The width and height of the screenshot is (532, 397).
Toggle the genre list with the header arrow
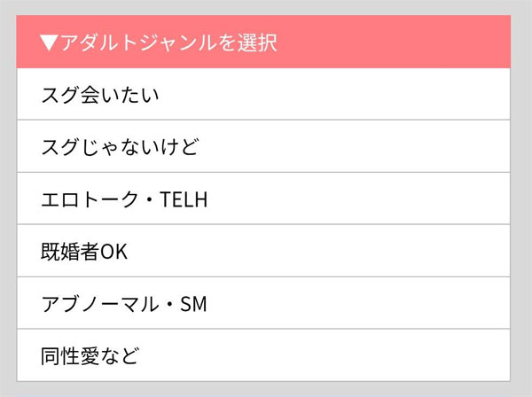[50, 43]
